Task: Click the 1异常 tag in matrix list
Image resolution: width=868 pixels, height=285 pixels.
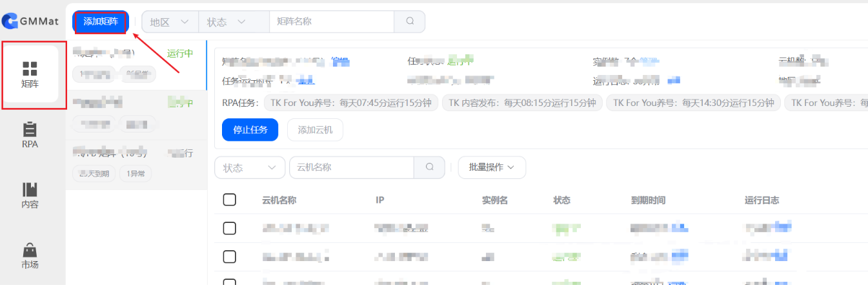Action: (136, 173)
